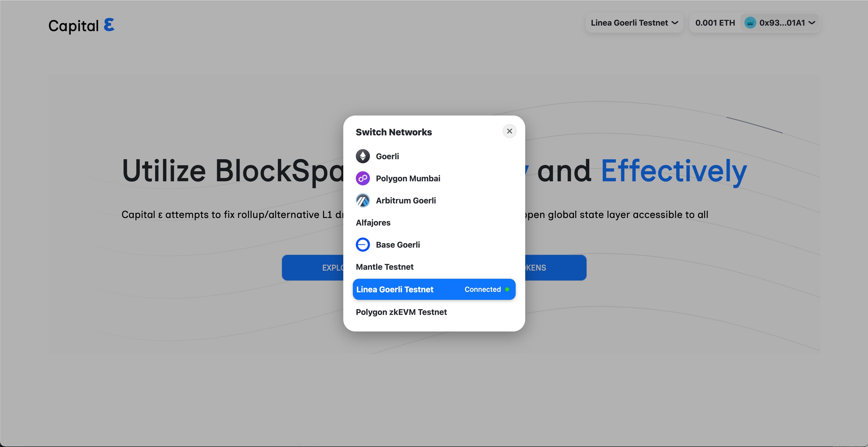Select connected Linea Goerli Testnet entry
868x447 pixels.
click(x=434, y=289)
